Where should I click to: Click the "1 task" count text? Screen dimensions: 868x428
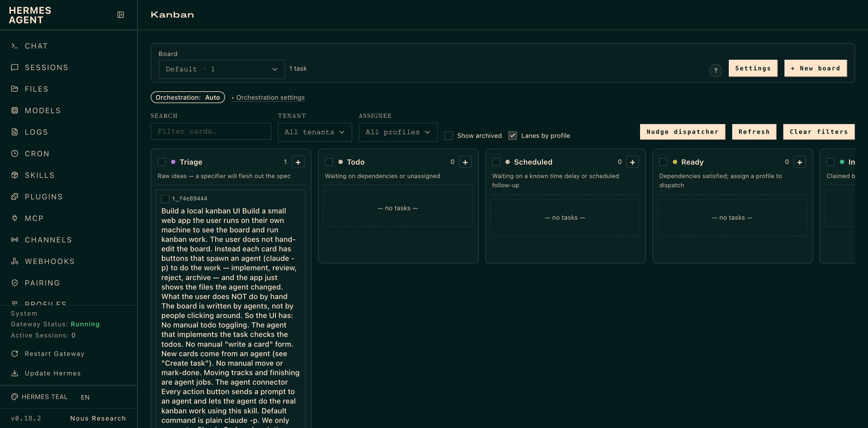tap(298, 68)
